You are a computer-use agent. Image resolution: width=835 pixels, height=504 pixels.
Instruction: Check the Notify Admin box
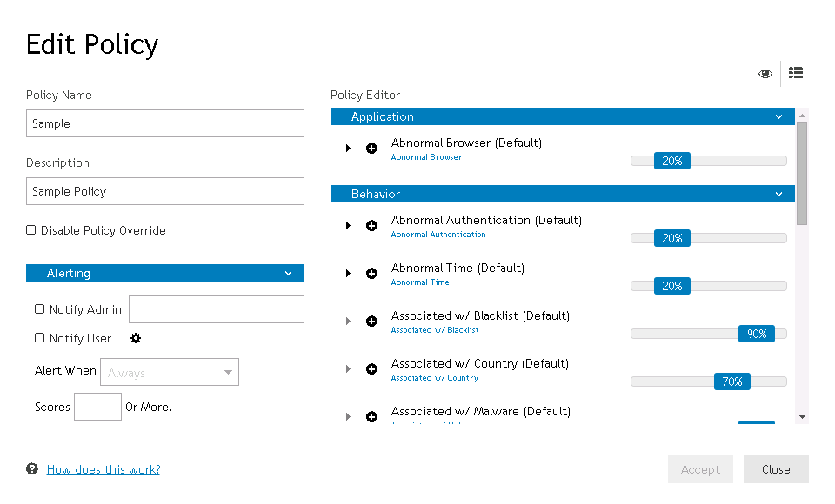pos(40,309)
